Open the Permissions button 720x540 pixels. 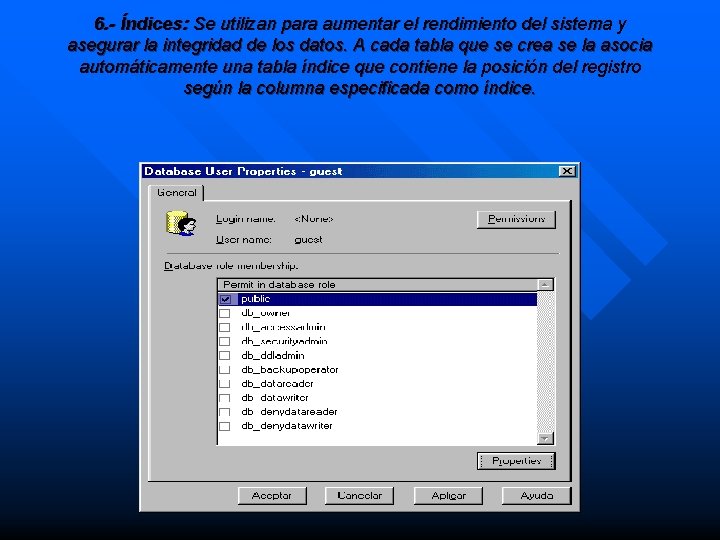coord(516,219)
